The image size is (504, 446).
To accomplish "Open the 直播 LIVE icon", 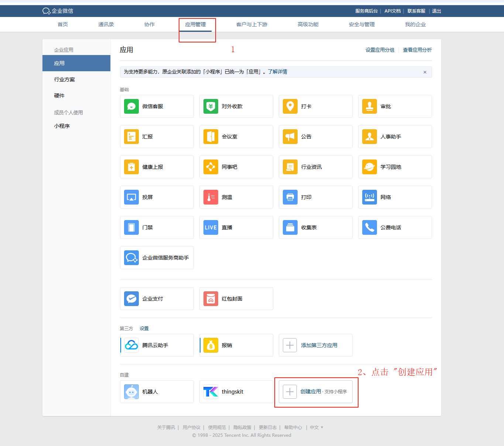I will pyautogui.click(x=211, y=227).
